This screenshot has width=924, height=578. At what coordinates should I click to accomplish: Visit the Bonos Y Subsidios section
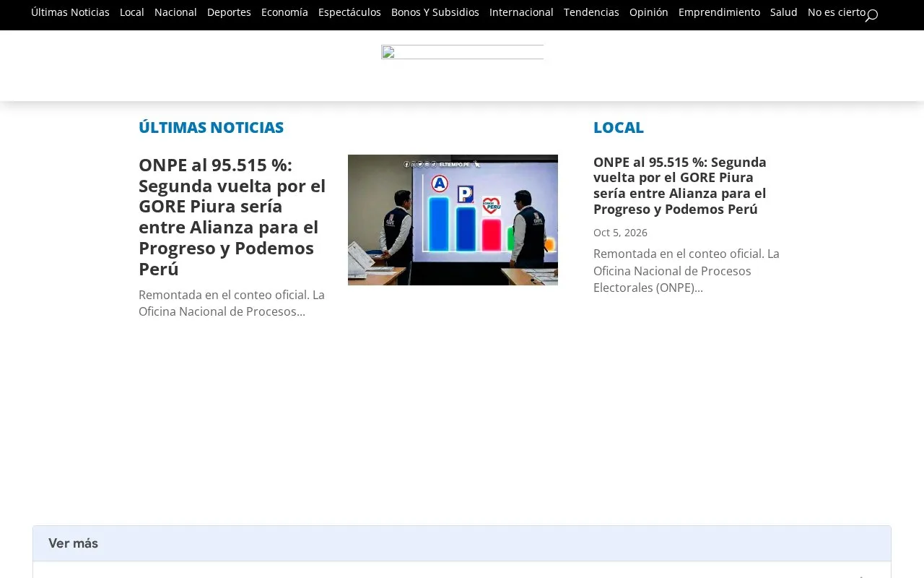[435, 12]
